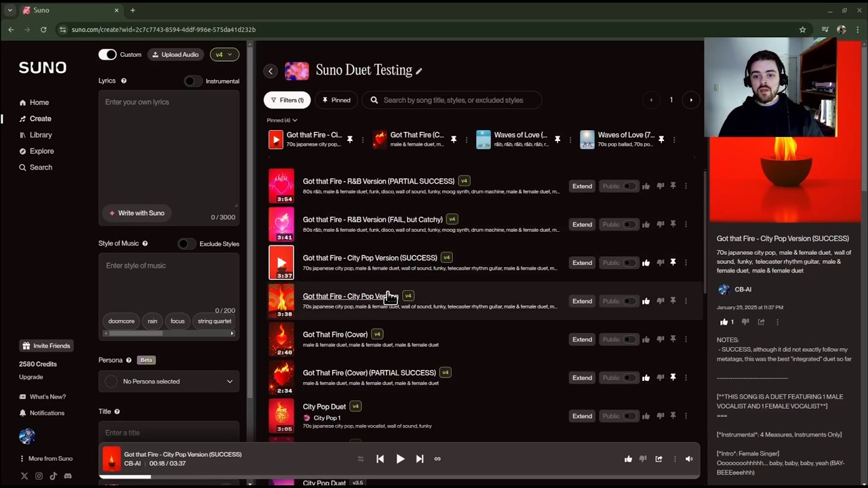Open the Lyrics help tooltip
The image size is (868, 488).
(123, 81)
